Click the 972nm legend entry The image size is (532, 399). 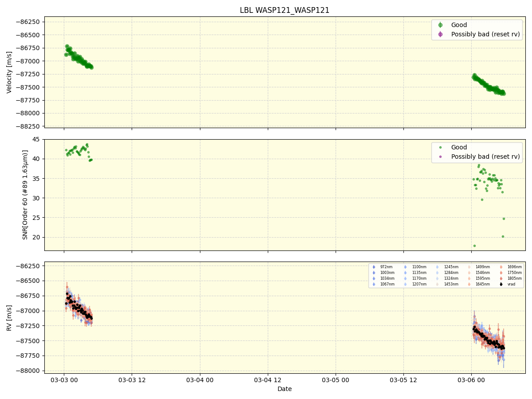pos(382,267)
